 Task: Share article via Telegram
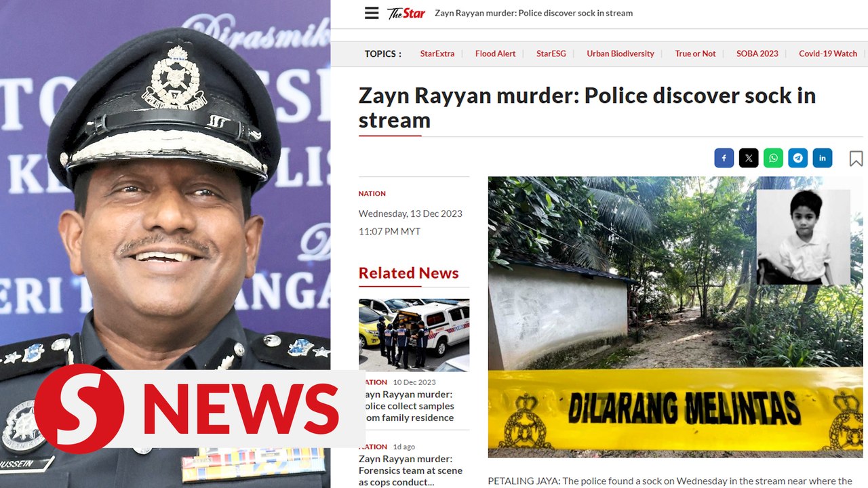797,158
